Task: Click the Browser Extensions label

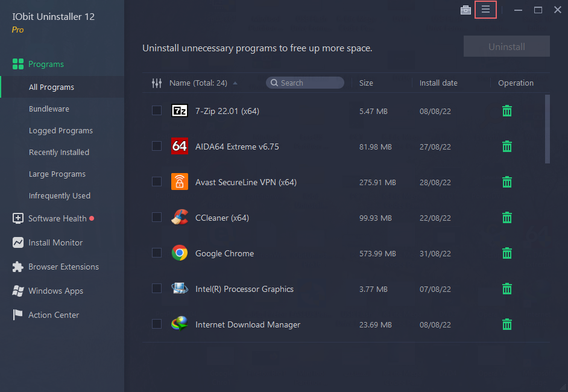Action: 63,267
